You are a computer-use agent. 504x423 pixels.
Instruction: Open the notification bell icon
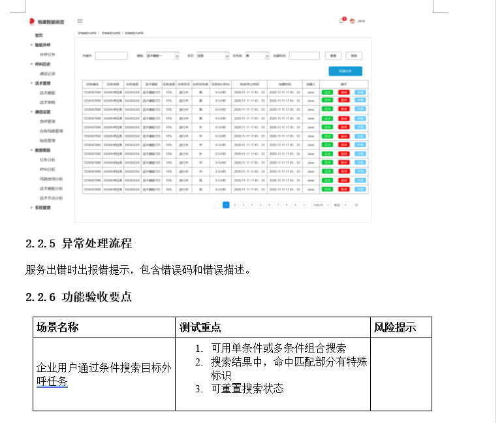(x=341, y=21)
